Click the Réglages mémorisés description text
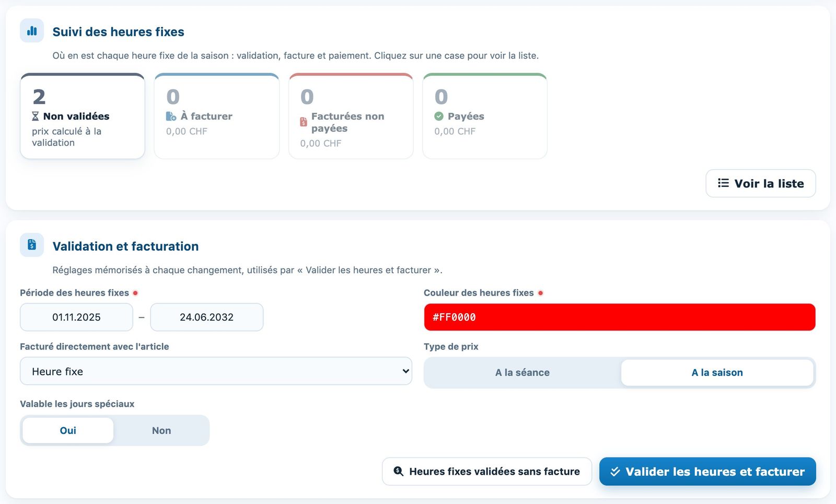This screenshot has width=836, height=504. (247, 270)
